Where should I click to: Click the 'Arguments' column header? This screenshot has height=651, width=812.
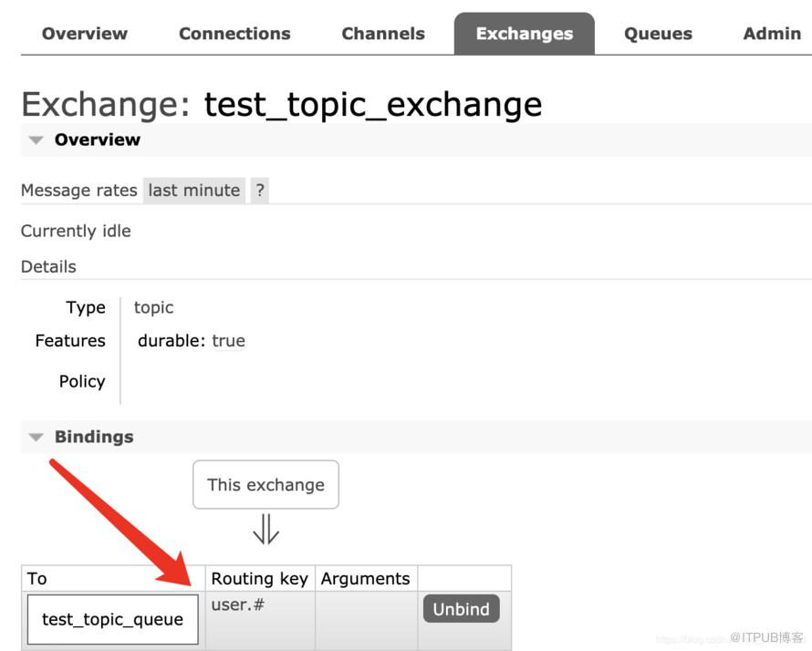(365, 579)
